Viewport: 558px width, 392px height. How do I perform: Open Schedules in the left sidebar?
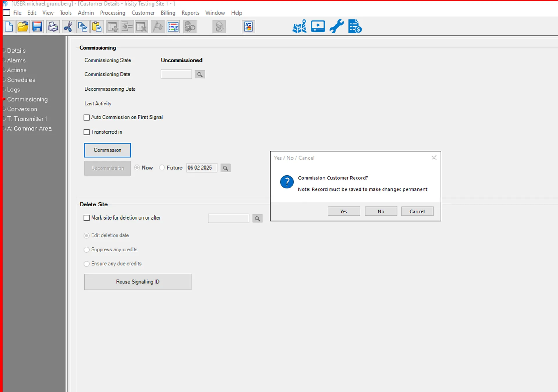click(x=21, y=80)
